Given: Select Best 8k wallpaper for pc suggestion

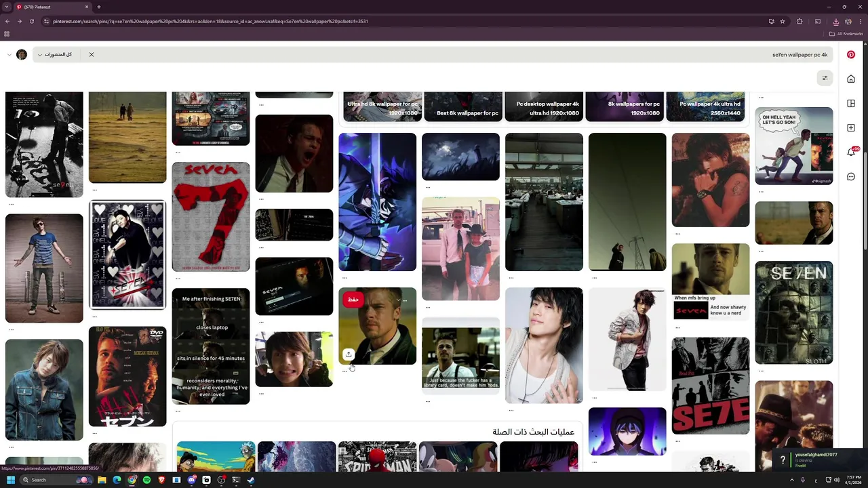Looking at the screenshot, I should (x=463, y=106).
